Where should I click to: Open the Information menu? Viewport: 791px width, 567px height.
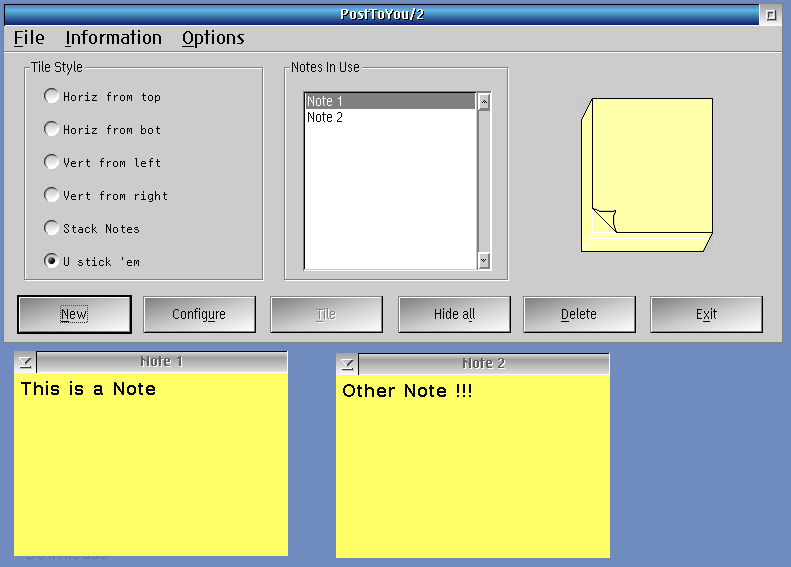click(x=113, y=38)
